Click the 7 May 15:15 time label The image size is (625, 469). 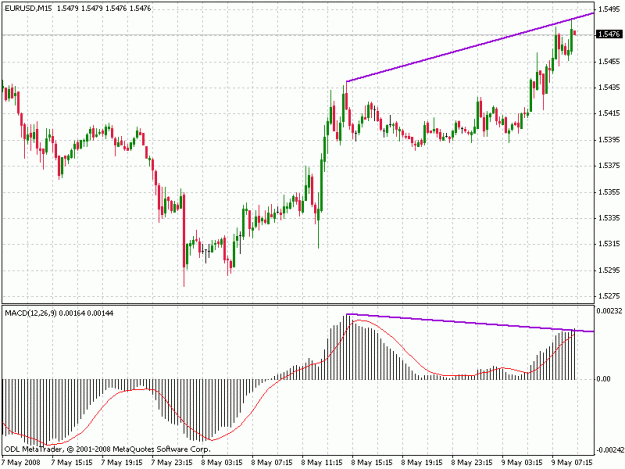(x=72, y=463)
